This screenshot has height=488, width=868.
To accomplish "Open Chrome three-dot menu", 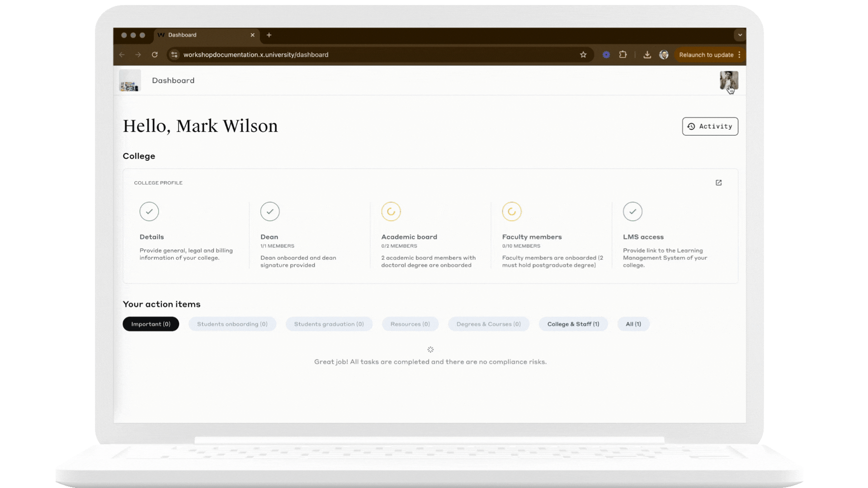I will point(740,55).
